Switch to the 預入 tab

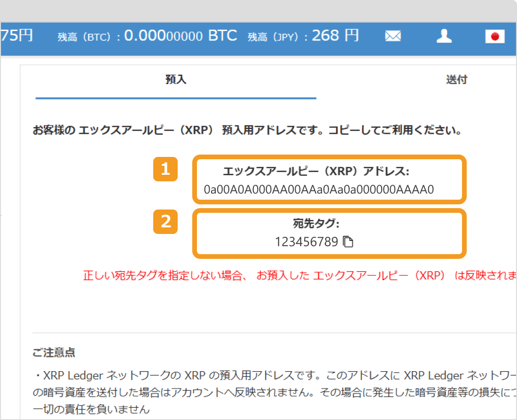coord(176,80)
